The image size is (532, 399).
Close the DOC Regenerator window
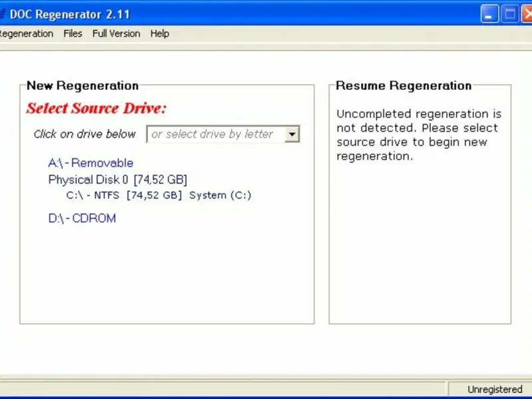point(527,14)
